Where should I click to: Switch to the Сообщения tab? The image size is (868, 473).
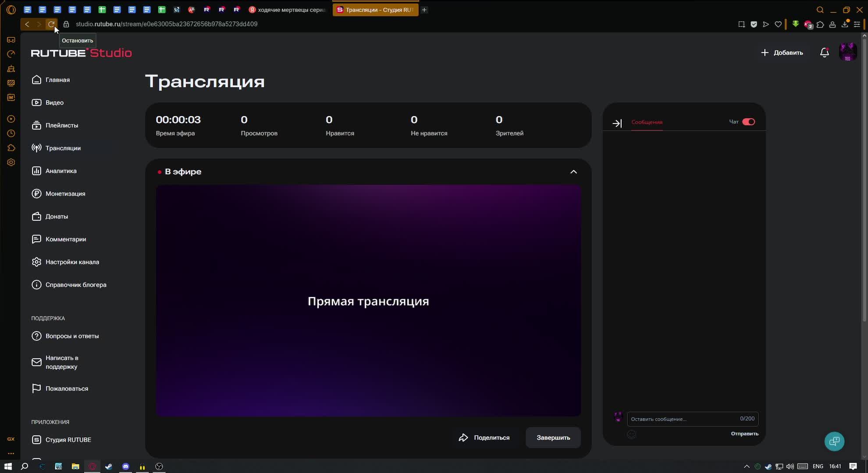pos(647,122)
